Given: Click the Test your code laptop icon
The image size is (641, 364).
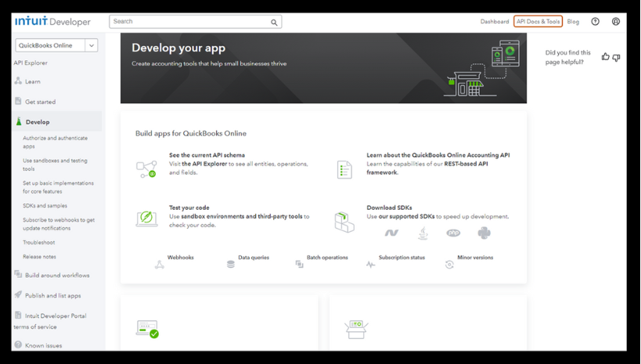Looking at the screenshot, I should [x=147, y=219].
